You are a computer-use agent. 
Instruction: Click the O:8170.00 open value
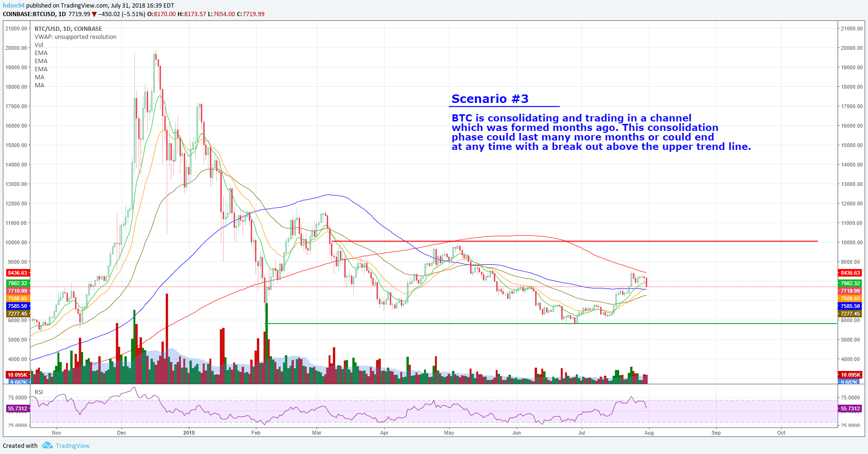(x=161, y=14)
